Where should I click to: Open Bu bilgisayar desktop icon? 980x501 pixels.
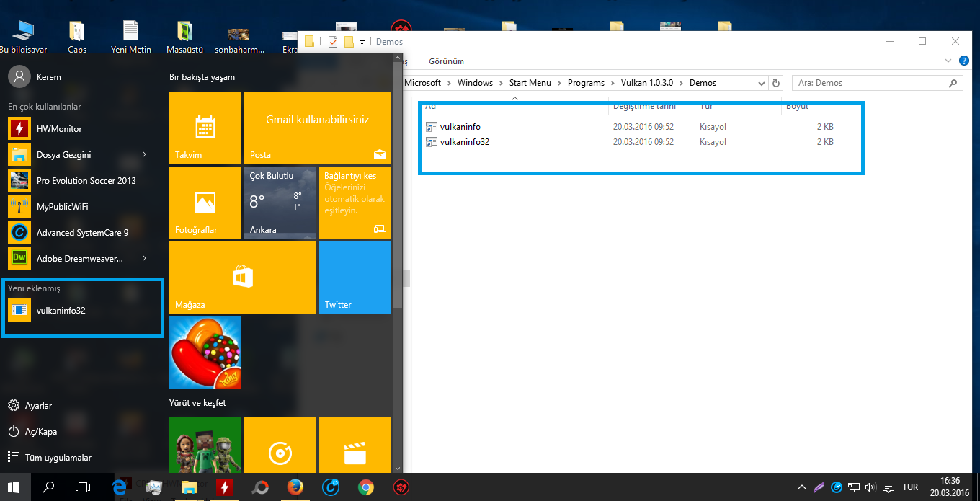pyautogui.click(x=23, y=37)
